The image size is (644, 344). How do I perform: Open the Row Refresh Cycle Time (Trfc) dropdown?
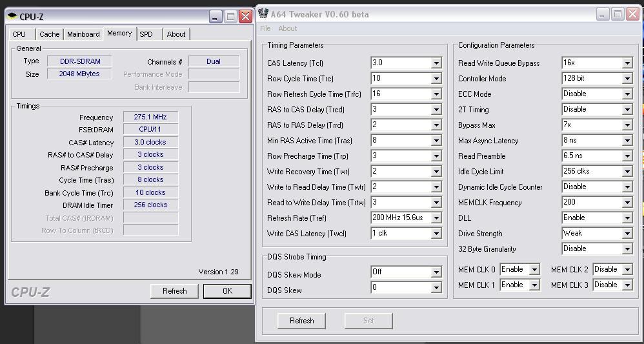[x=436, y=94]
